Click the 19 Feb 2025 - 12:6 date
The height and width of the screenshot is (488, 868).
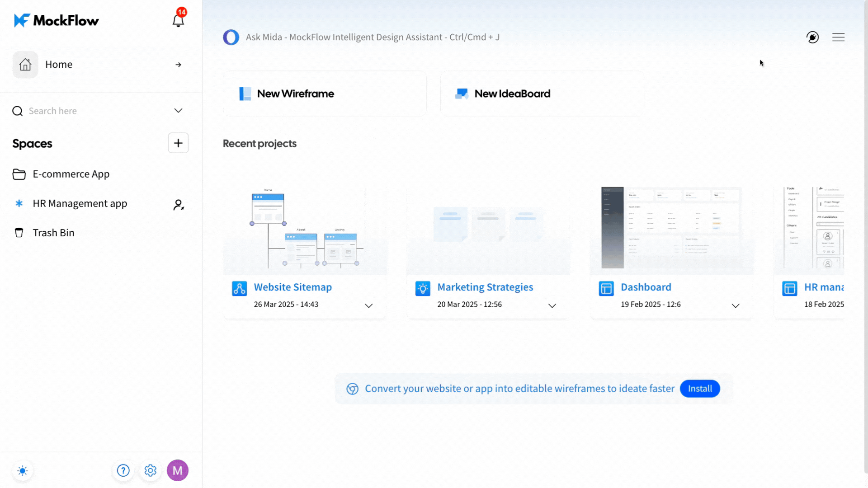(651, 305)
